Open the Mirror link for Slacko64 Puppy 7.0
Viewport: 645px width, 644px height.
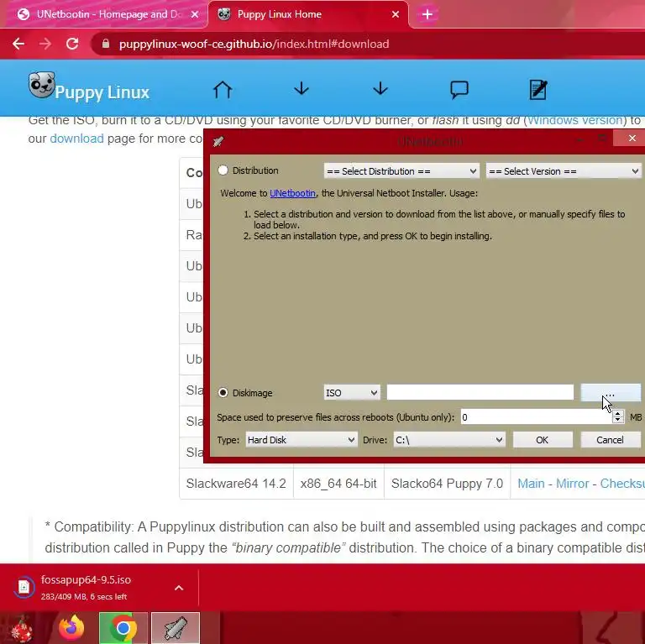[573, 483]
